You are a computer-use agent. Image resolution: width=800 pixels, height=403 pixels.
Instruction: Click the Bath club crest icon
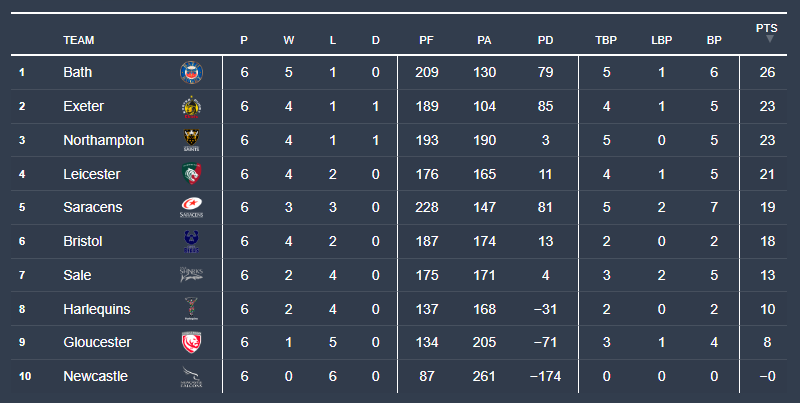tap(191, 73)
